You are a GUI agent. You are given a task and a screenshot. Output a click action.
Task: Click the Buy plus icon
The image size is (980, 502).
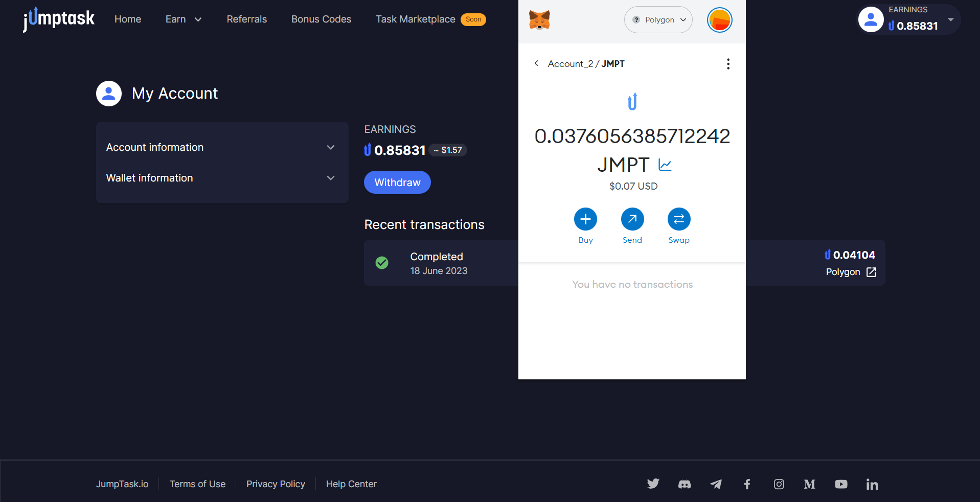pos(585,219)
